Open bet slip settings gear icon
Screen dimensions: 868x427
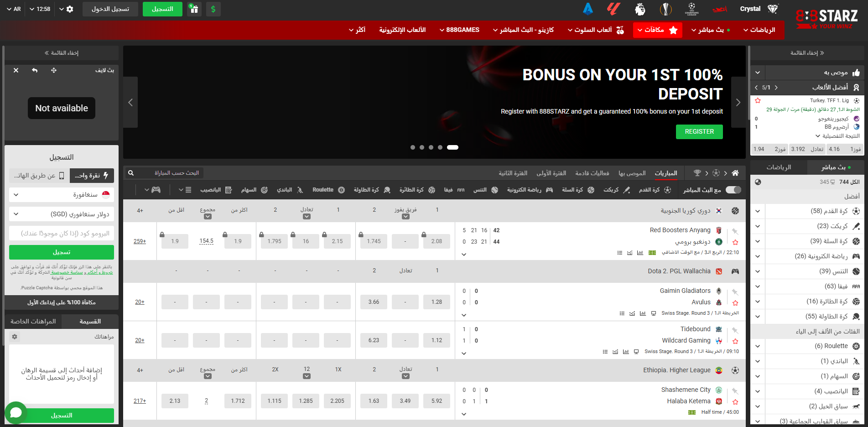pyautogui.click(x=15, y=337)
